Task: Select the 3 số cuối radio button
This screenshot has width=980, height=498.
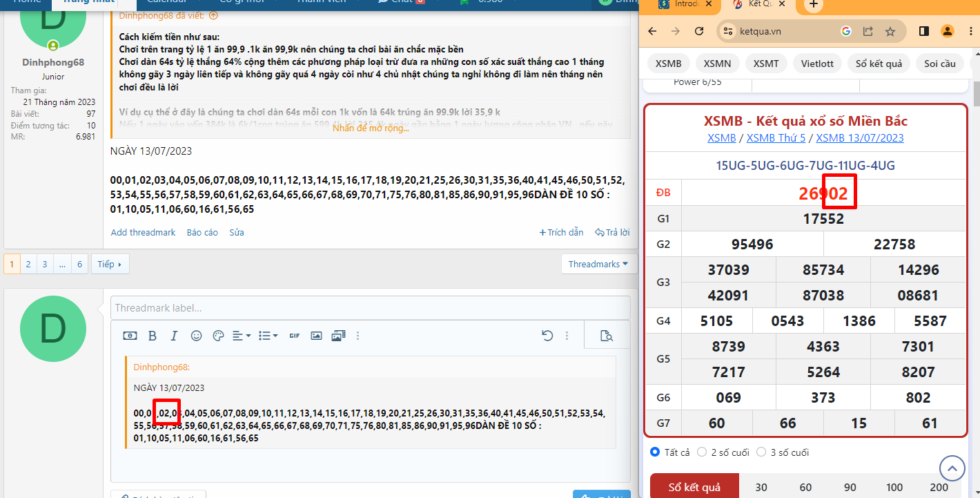Action: pyautogui.click(x=761, y=452)
